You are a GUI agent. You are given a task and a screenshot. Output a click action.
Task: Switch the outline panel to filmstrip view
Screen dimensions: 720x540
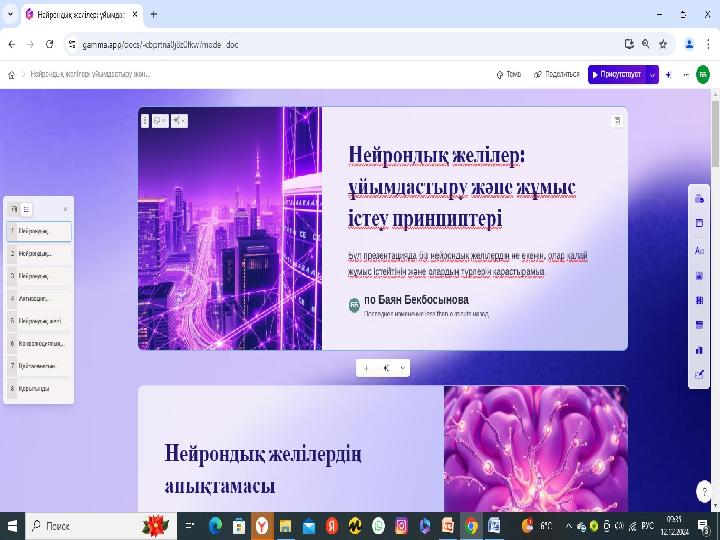(14, 209)
